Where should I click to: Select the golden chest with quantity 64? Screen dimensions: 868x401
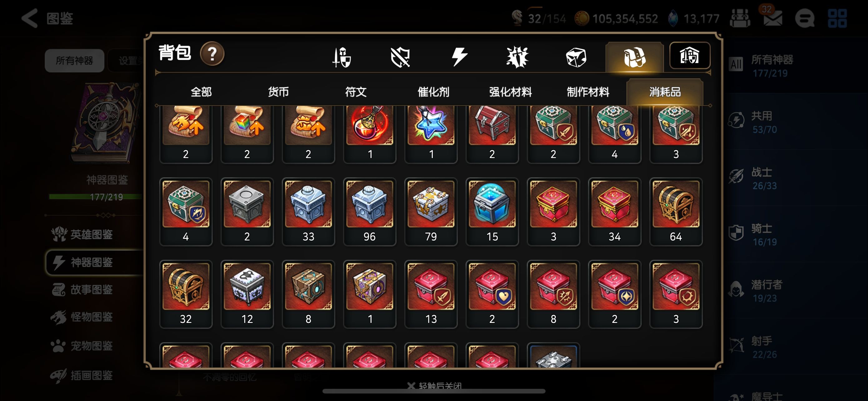676,212
